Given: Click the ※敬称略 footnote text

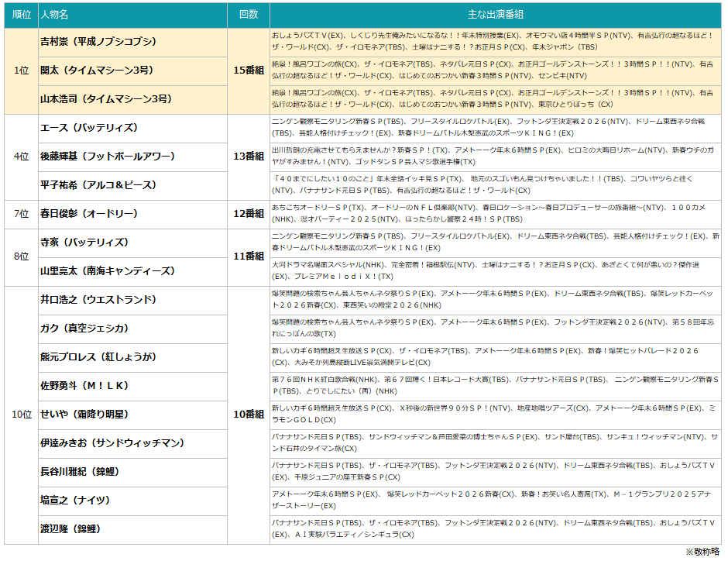Looking at the screenshot, I should tap(703, 552).
